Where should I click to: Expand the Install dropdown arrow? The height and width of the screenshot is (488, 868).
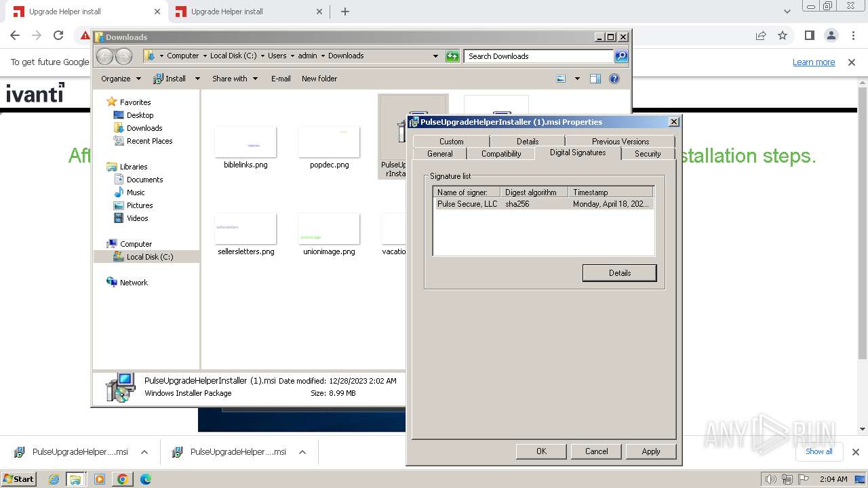197,79
